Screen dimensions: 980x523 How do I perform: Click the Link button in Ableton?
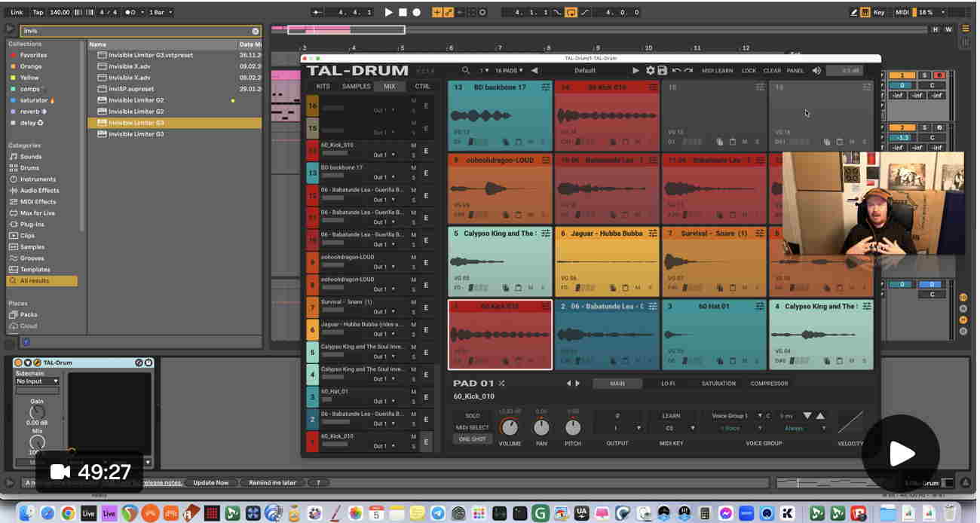(x=17, y=12)
